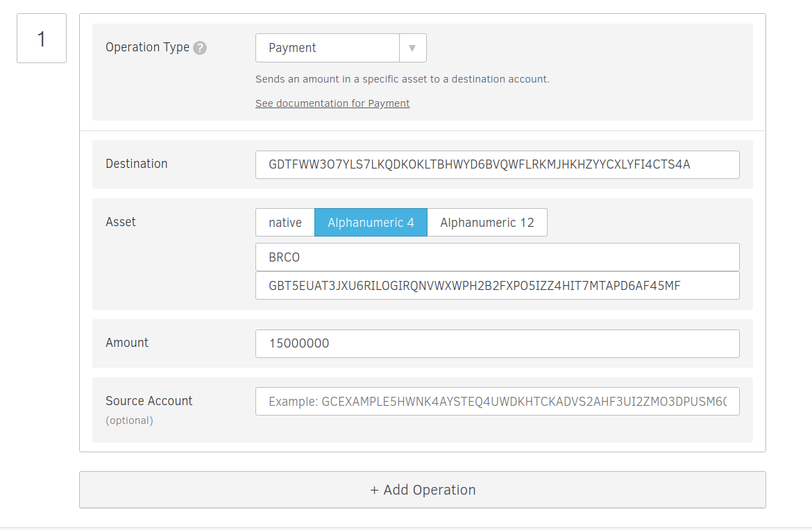Select the native asset type

point(285,223)
